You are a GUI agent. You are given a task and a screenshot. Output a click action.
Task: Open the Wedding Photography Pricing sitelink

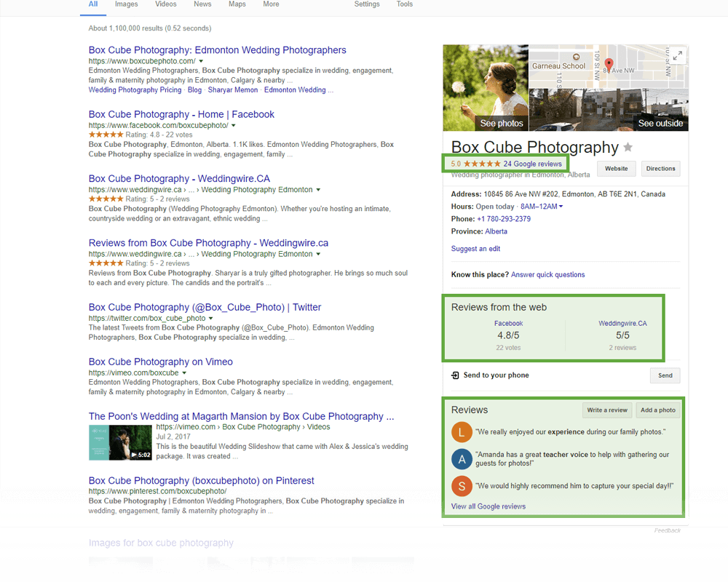135,90
